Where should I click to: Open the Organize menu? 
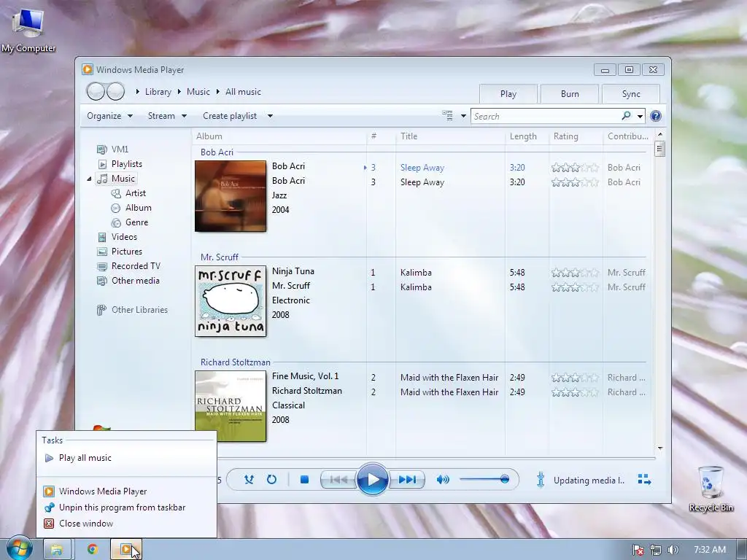click(x=109, y=116)
